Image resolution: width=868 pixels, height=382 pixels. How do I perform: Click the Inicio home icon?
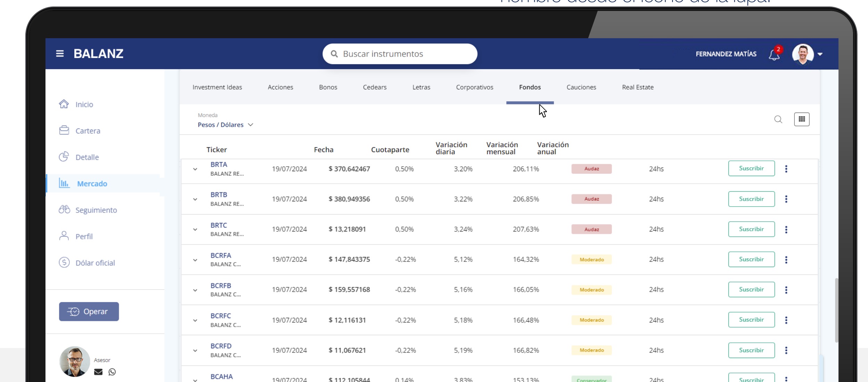(64, 104)
